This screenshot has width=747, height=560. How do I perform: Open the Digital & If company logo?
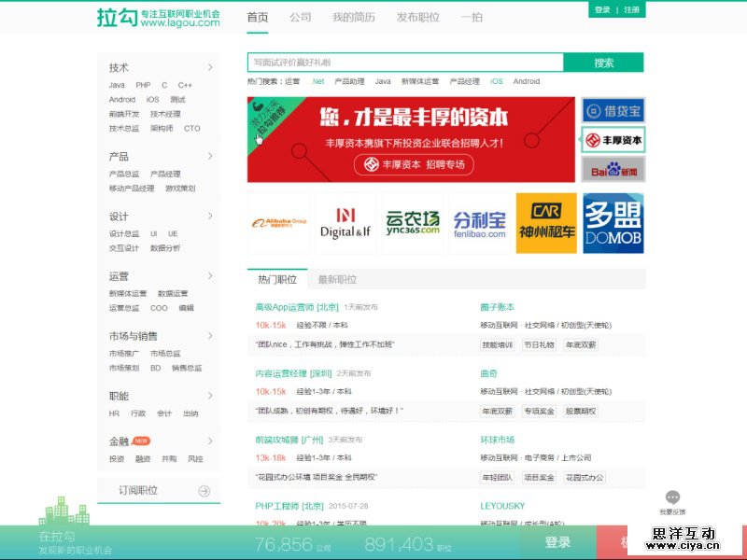click(345, 224)
